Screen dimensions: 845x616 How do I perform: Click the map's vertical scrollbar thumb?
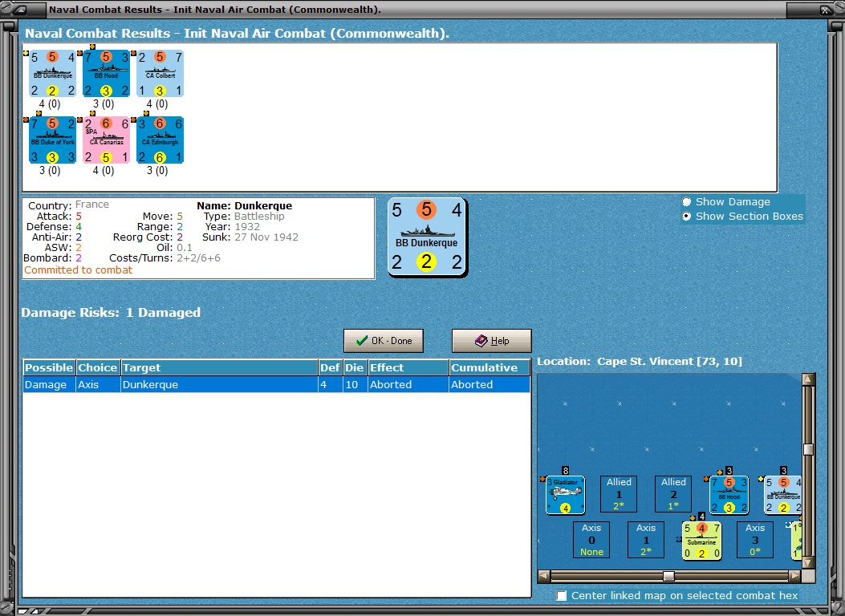808,450
